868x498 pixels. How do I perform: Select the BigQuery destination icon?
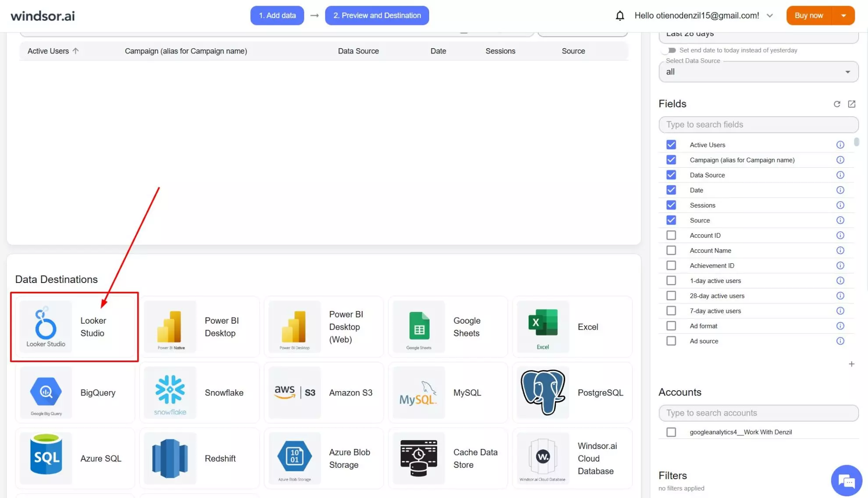46,392
